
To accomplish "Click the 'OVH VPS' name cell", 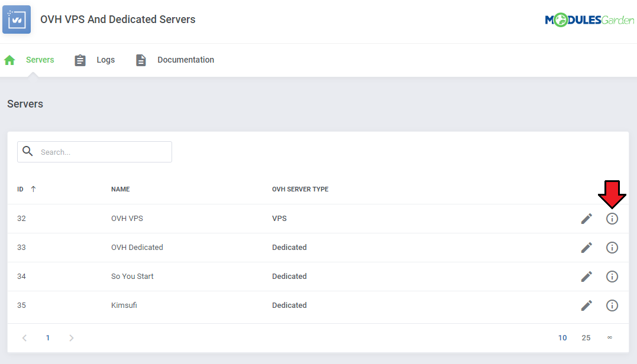I will [x=127, y=218].
